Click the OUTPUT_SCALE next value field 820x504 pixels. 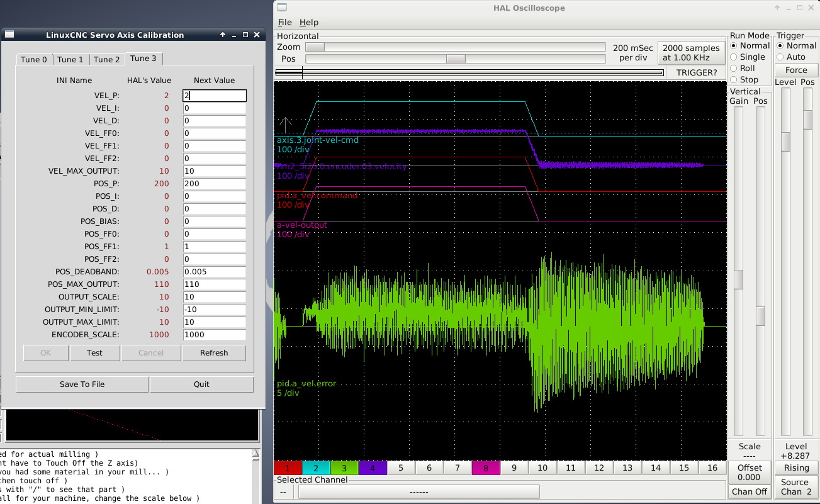[x=215, y=297]
